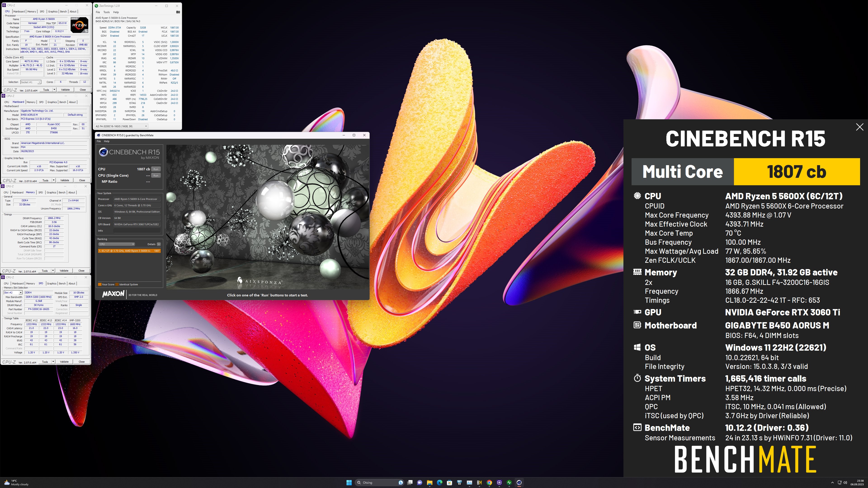The image size is (868, 488).
Task: Select About tab in CPU-Z Memory window
Action: 72,193
